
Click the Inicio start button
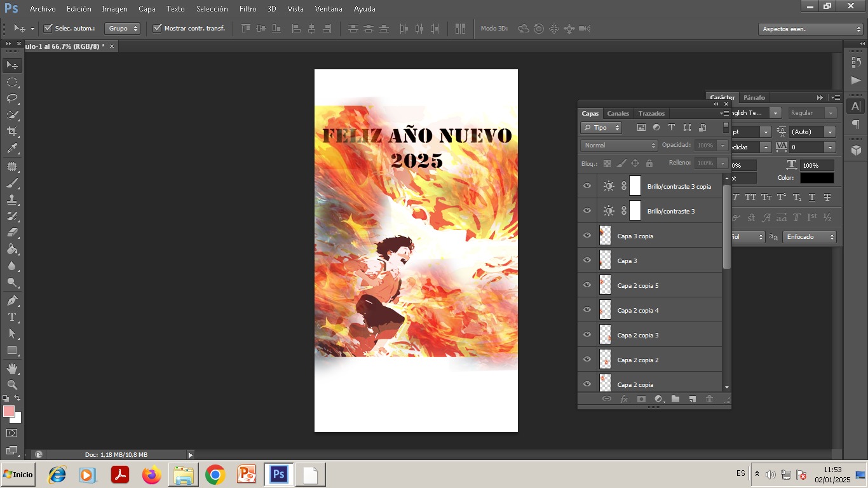point(18,475)
